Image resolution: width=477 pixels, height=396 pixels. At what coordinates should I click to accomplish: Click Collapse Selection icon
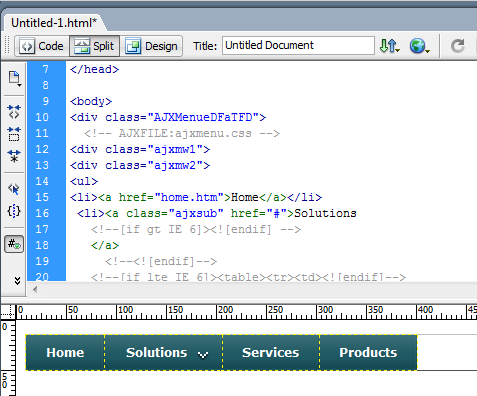pos(14,134)
